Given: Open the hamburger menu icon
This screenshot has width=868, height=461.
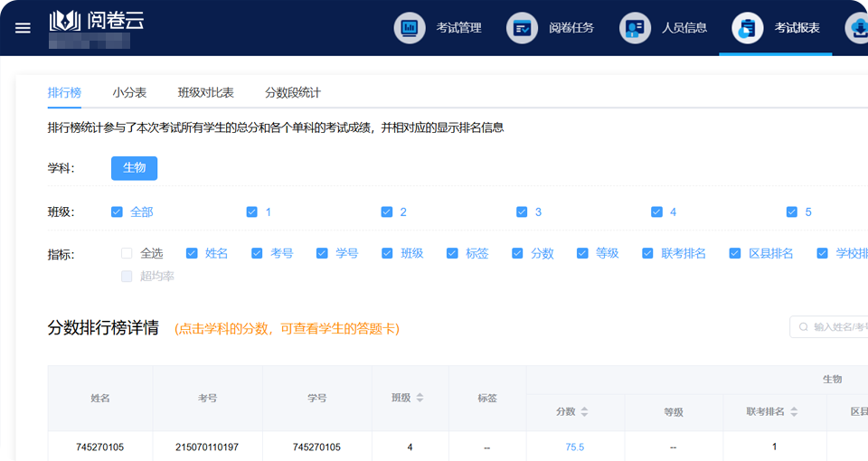Looking at the screenshot, I should click(x=23, y=28).
